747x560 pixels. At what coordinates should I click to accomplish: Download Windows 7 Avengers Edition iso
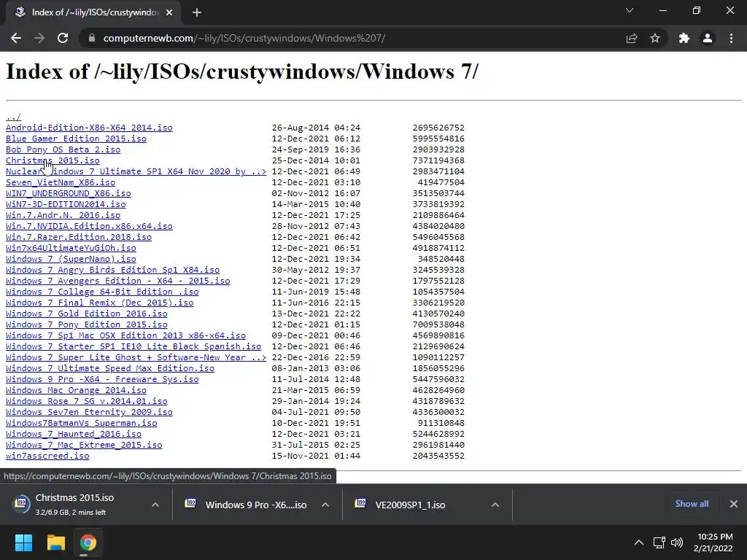coord(117,281)
